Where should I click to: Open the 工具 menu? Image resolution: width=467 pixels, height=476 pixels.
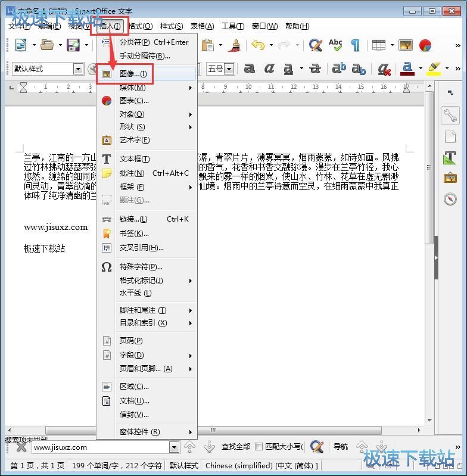[233, 26]
